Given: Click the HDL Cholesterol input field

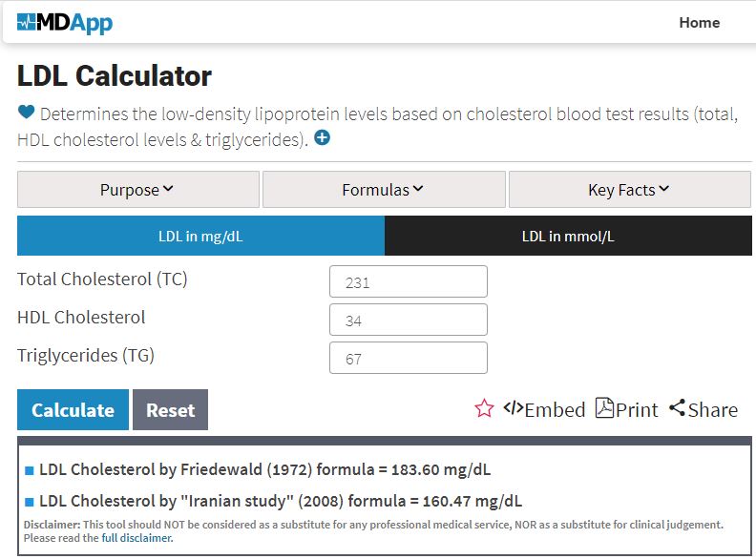Looking at the screenshot, I should (x=408, y=321).
